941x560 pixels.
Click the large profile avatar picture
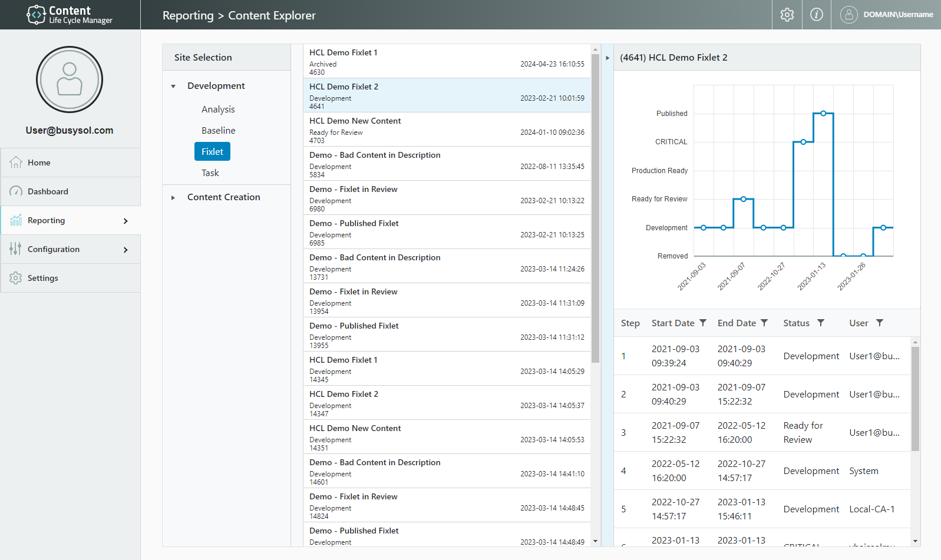pos(70,79)
